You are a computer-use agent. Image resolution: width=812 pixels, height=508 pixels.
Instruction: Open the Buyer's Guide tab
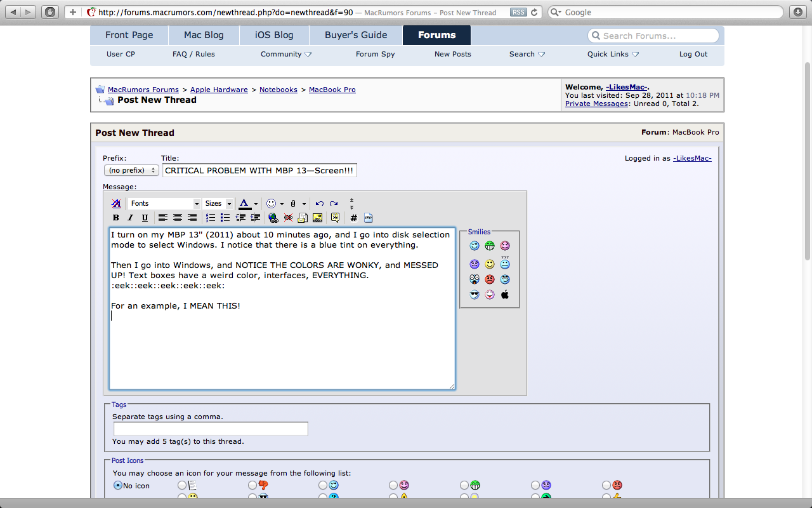pyautogui.click(x=356, y=35)
